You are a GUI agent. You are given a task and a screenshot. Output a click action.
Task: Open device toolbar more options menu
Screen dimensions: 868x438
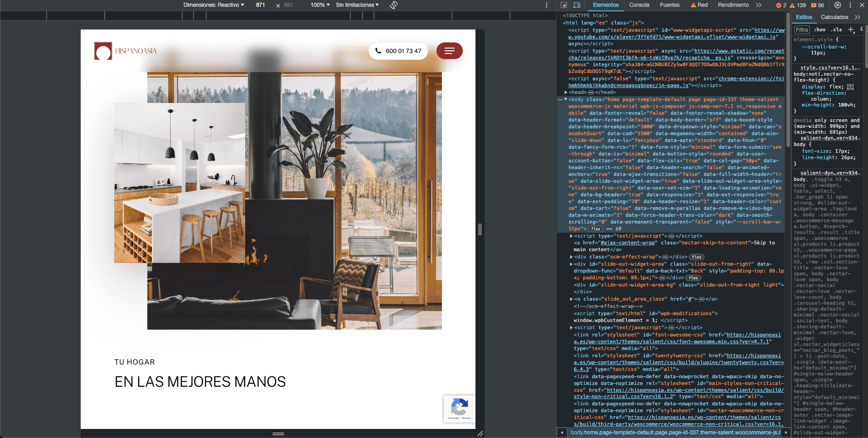pyautogui.click(x=547, y=5)
